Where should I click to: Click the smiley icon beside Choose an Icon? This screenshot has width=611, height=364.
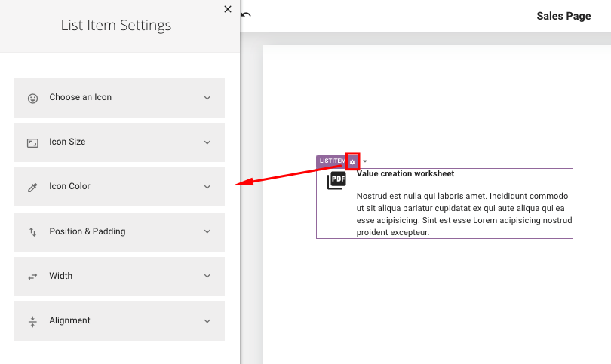pyautogui.click(x=32, y=99)
